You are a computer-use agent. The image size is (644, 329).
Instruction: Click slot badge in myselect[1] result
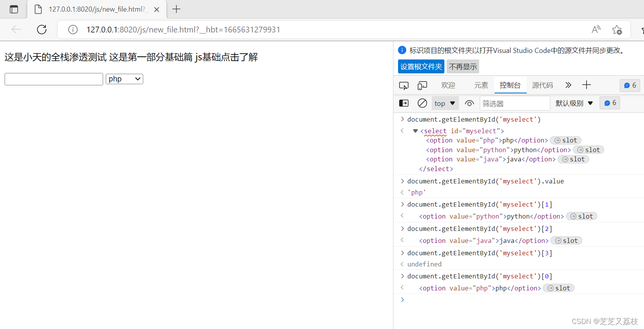[581, 216]
